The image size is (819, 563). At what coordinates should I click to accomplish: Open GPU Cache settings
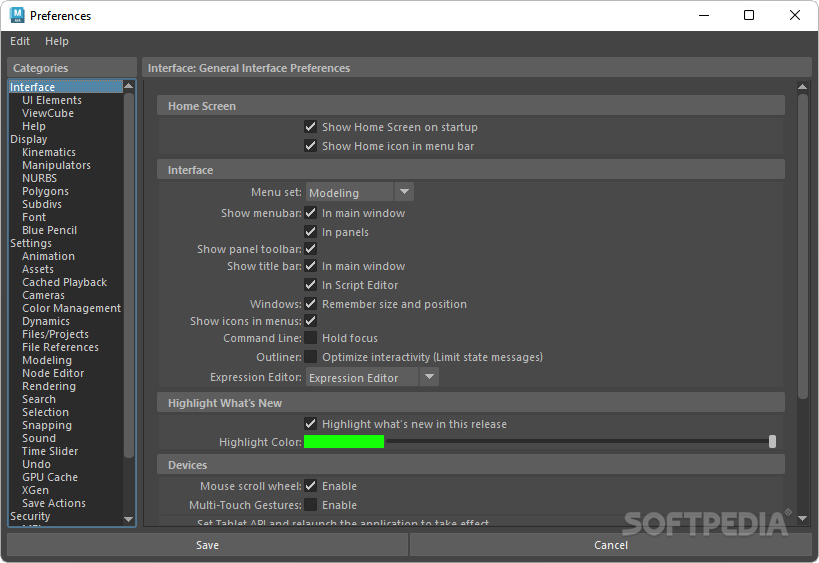tap(50, 477)
